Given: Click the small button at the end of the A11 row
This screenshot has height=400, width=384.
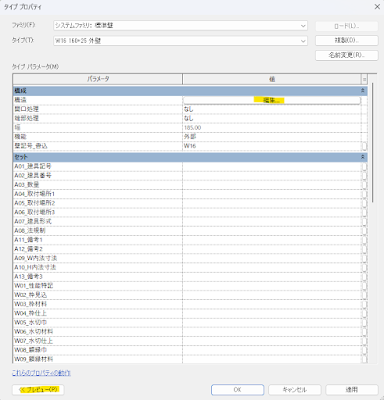Looking at the screenshot, I should click(365, 240).
